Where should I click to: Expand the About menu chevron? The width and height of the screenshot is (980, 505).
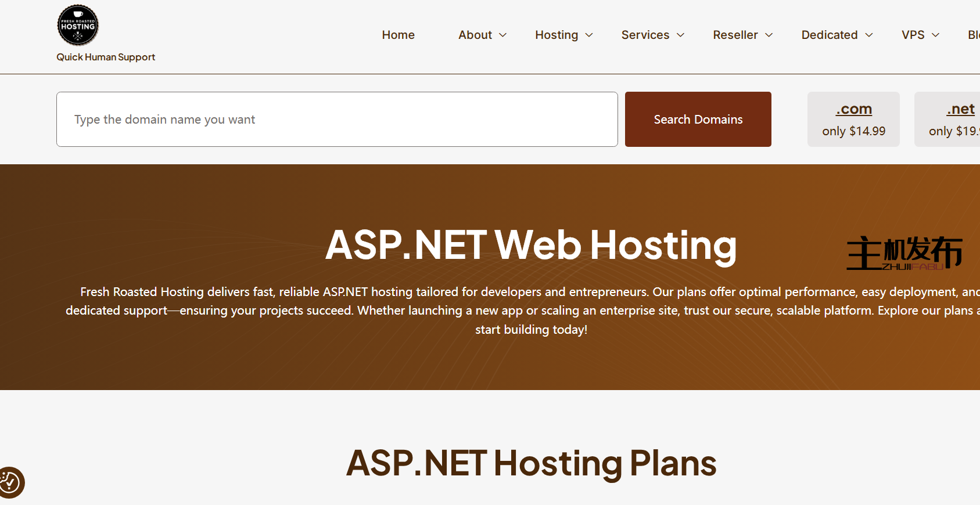coord(503,35)
